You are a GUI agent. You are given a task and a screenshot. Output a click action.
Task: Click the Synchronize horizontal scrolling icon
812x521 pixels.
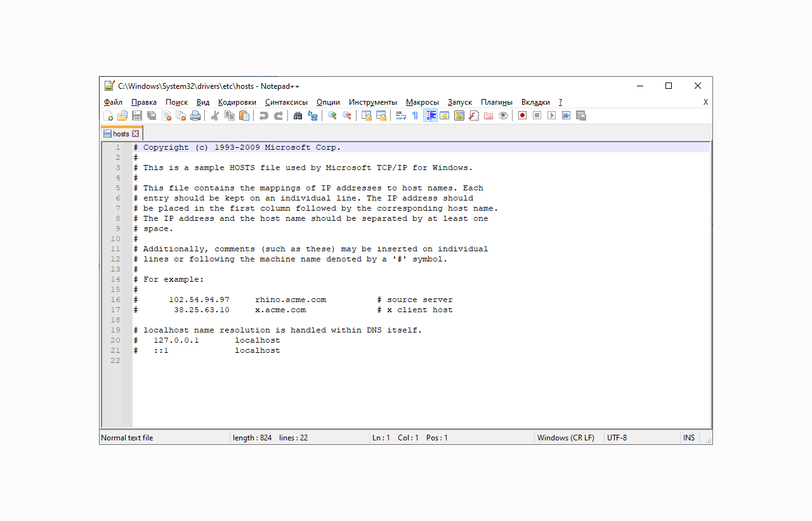[x=381, y=115]
